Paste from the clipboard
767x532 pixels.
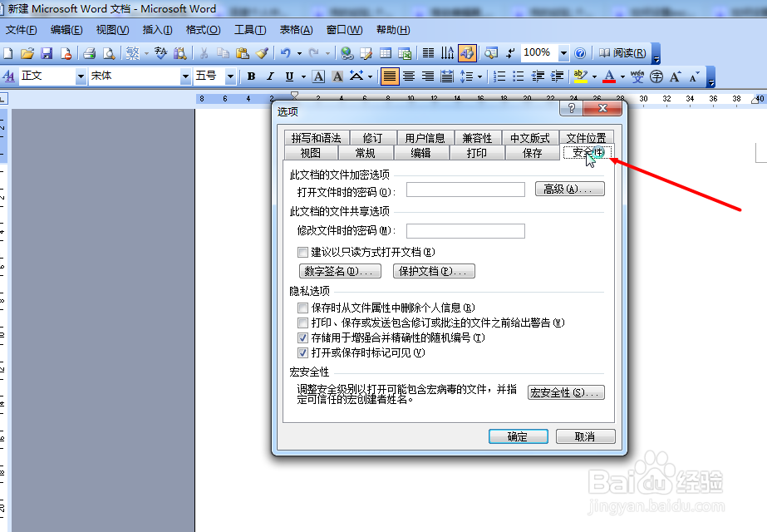[242, 53]
